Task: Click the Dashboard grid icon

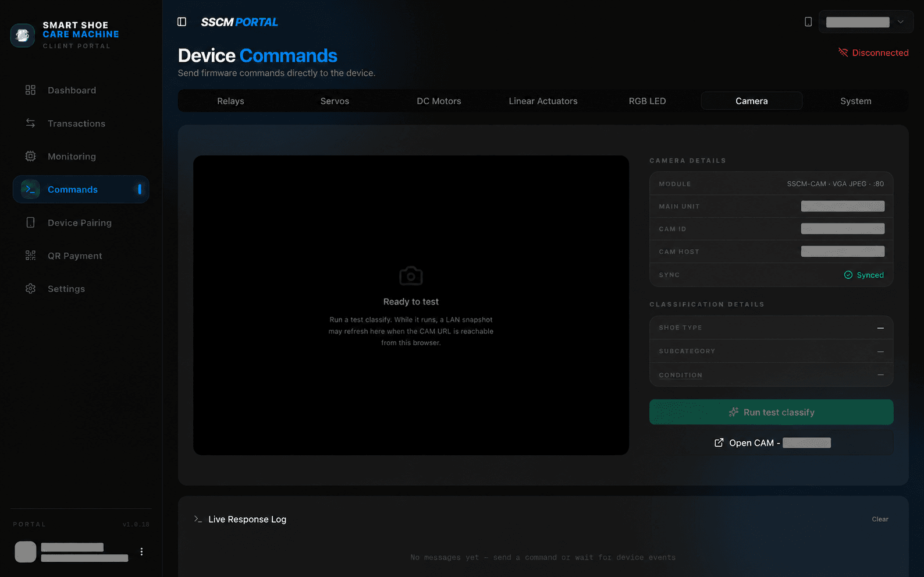Action: click(30, 90)
